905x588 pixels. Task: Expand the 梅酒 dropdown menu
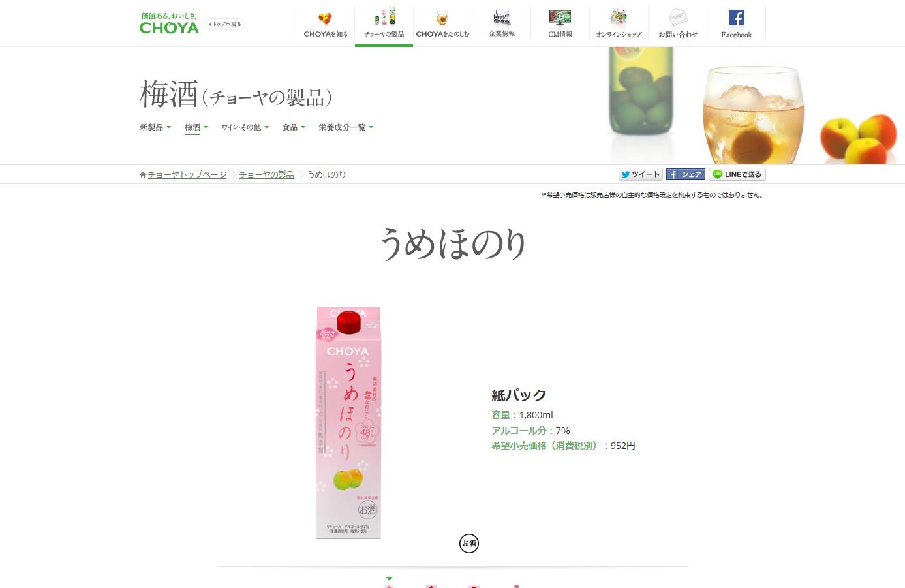pyautogui.click(x=196, y=127)
